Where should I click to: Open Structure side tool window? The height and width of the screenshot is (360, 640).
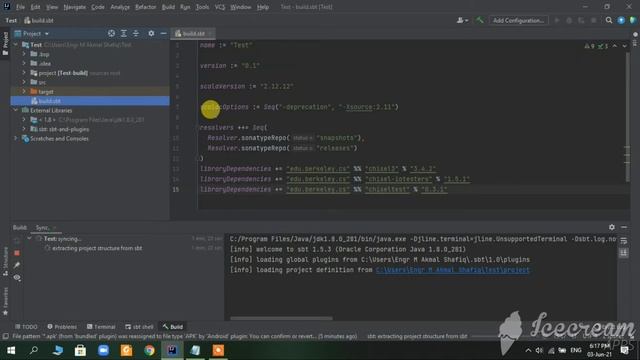(5, 262)
